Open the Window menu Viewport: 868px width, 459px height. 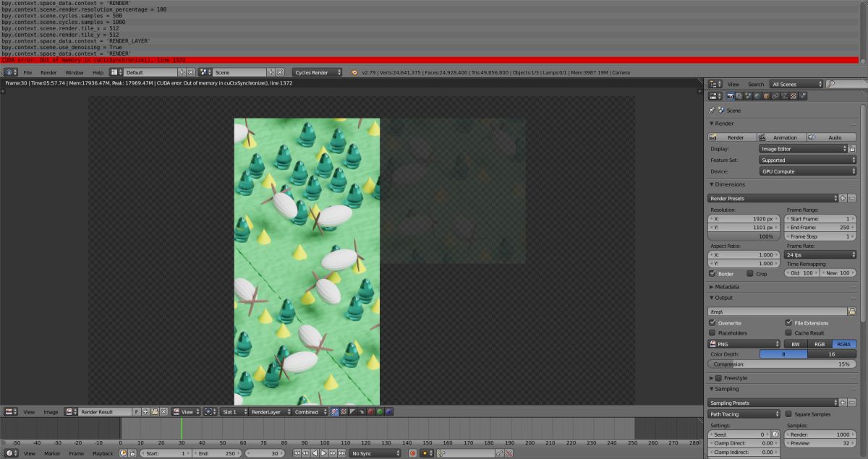click(x=74, y=72)
